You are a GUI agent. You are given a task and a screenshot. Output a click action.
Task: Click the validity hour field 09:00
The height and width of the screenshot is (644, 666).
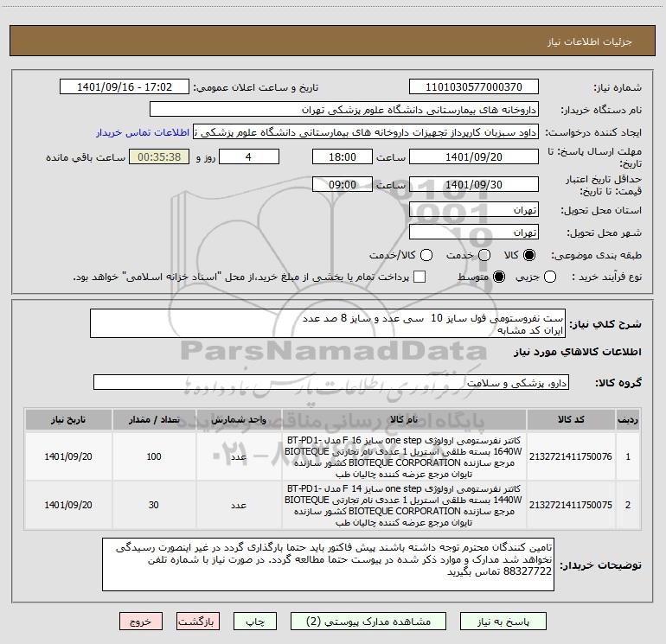(x=343, y=184)
